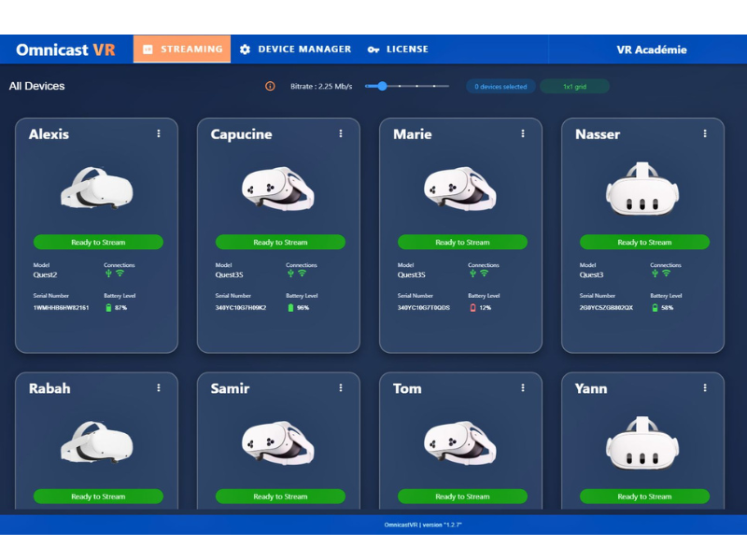Click the kebab menu icon on Rabah card

tap(159, 387)
